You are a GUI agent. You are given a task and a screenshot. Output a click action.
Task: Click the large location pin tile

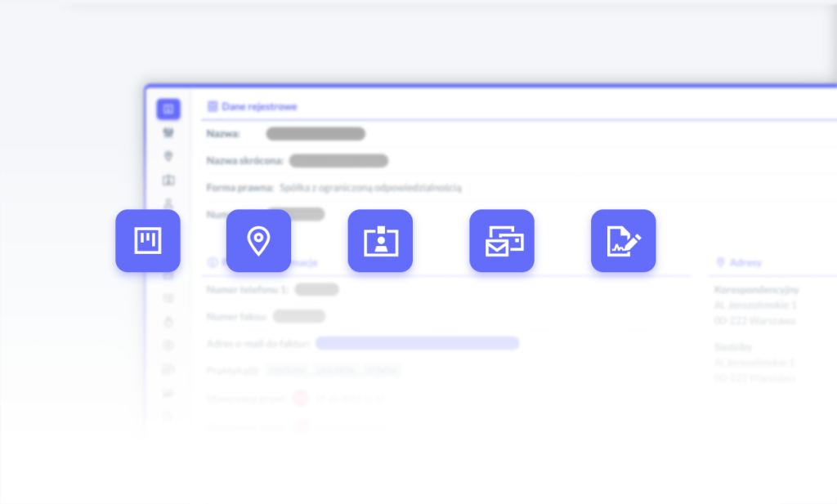point(259,240)
